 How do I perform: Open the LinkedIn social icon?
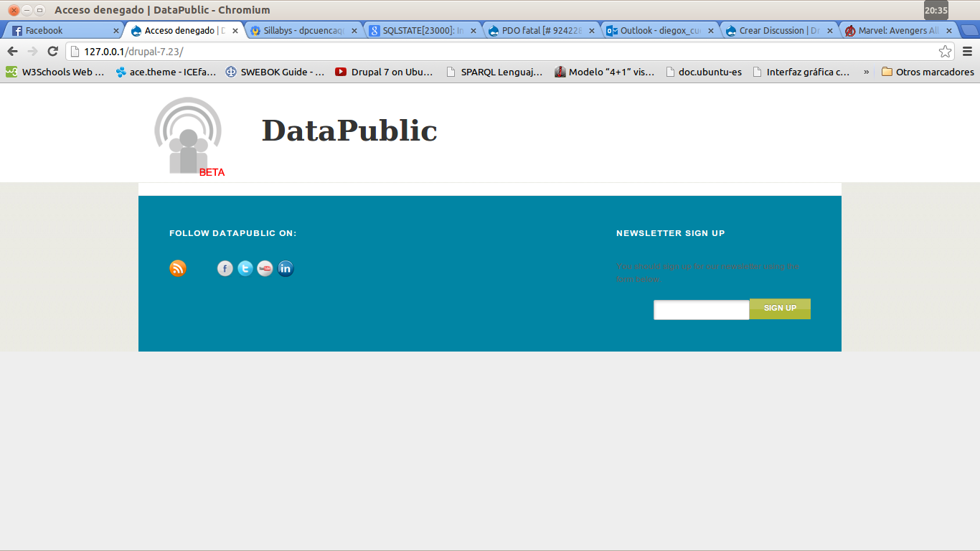click(286, 268)
